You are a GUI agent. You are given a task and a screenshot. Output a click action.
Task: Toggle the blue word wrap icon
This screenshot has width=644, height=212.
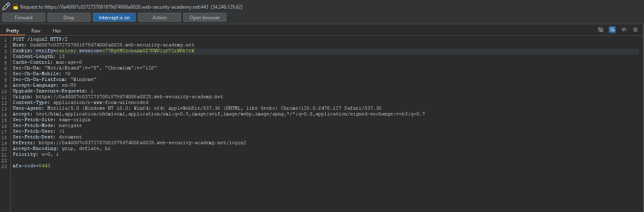pyautogui.click(x=612, y=30)
